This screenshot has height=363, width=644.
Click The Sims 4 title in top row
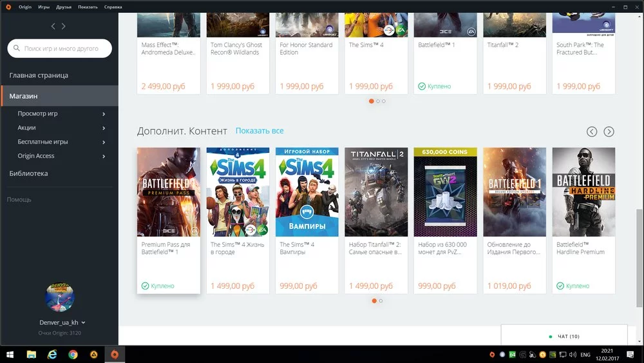(x=366, y=44)
